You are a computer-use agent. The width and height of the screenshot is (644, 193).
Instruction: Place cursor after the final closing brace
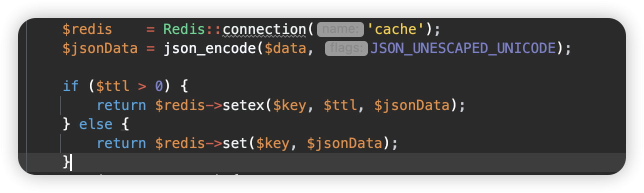(71, 162)
